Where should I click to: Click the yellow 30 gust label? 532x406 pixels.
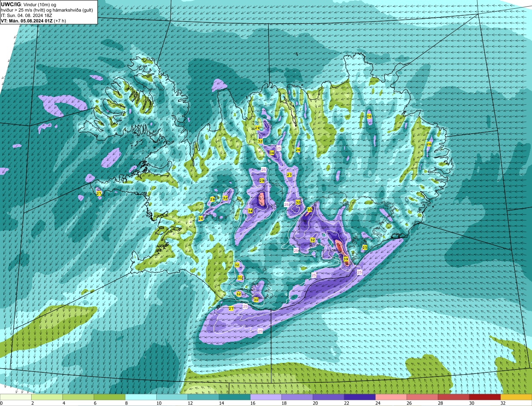coord(256,300)
